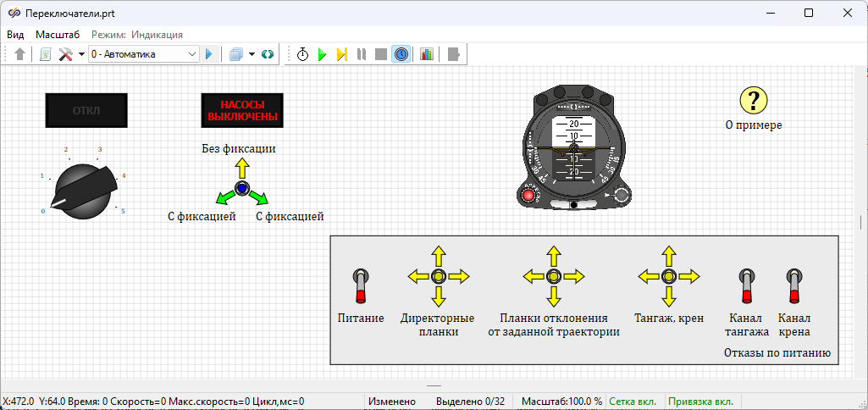Click the green refresh arrows icon

click(268, 54)
